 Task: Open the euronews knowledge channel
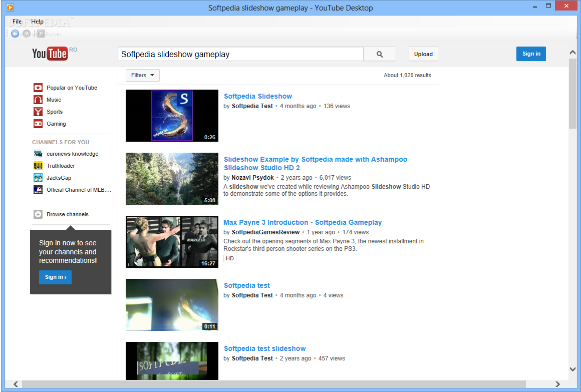(x=73, y=154)
